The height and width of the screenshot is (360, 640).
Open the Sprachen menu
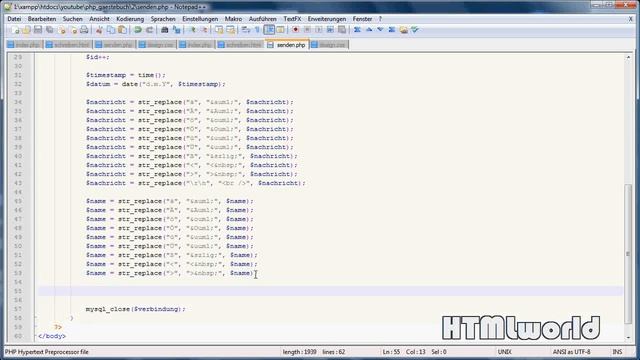click(163, 19)
